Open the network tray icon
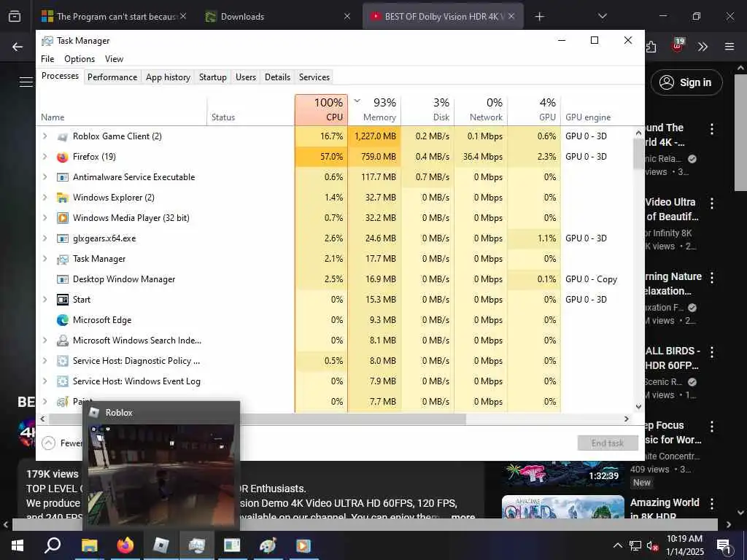Viewport: 747px width, 560px height. click(x=635, y=545)
